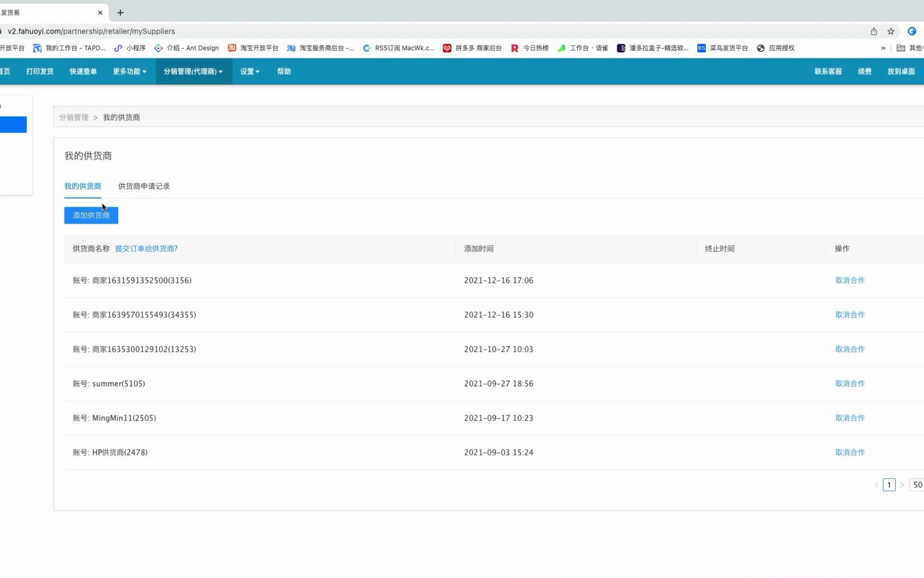
Task: Click the 2021-12-16 17:06 add time
Action: pos(498,280)
